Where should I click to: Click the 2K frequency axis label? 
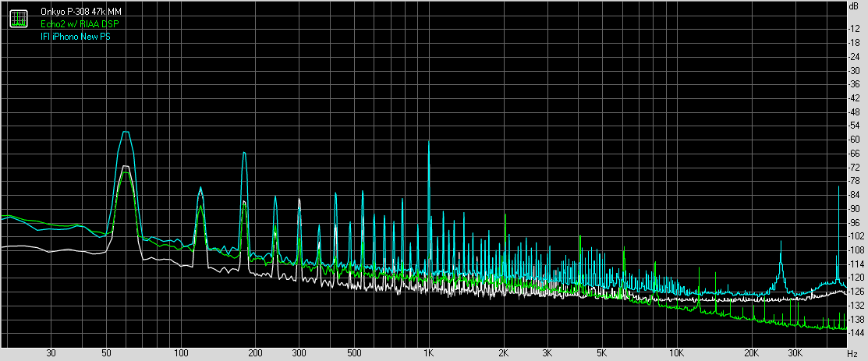(504, 353)
